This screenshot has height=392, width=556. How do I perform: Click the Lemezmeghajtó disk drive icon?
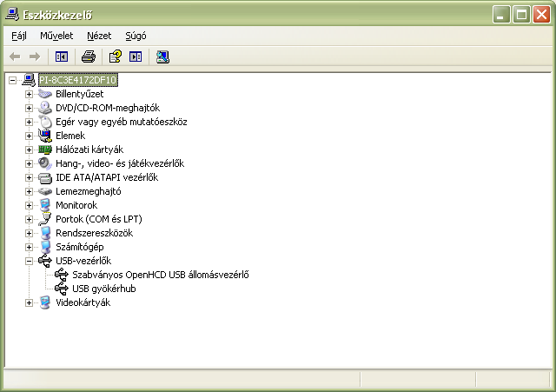pos(45,191)
